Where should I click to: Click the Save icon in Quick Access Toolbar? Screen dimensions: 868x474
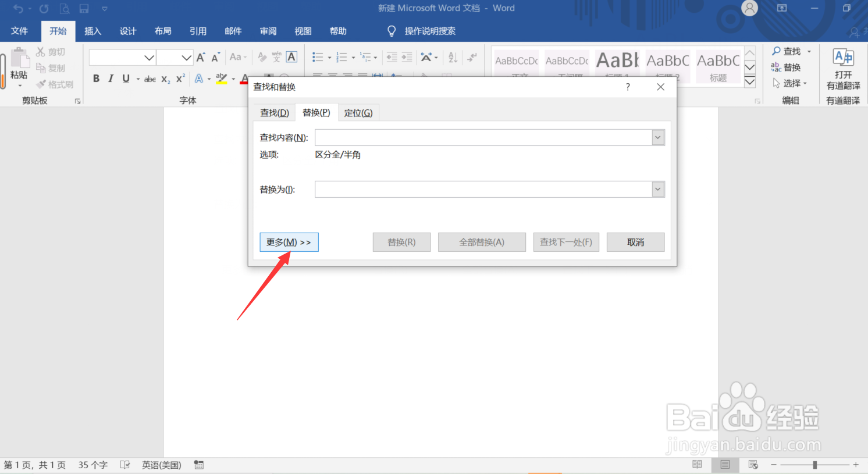click(x=84, y=8)
